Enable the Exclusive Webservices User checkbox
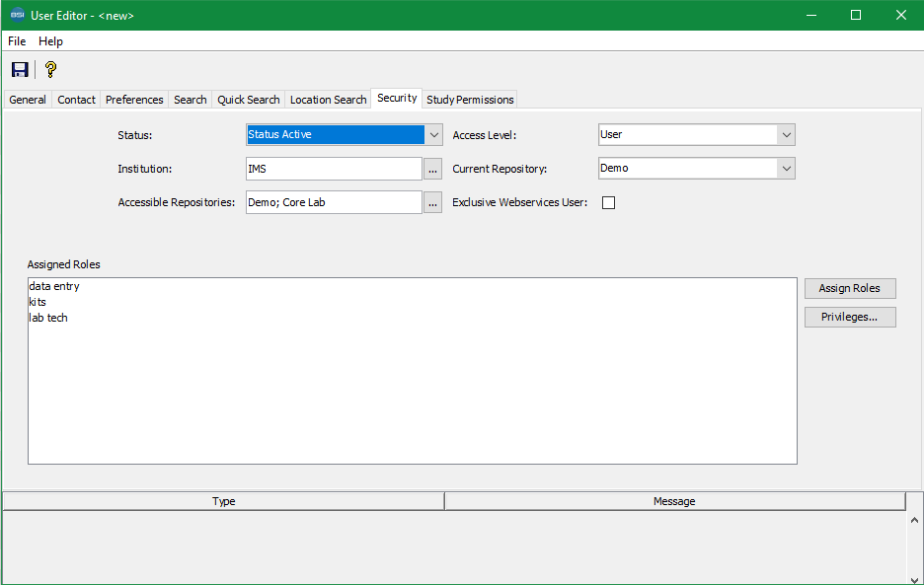 [608, 203]
